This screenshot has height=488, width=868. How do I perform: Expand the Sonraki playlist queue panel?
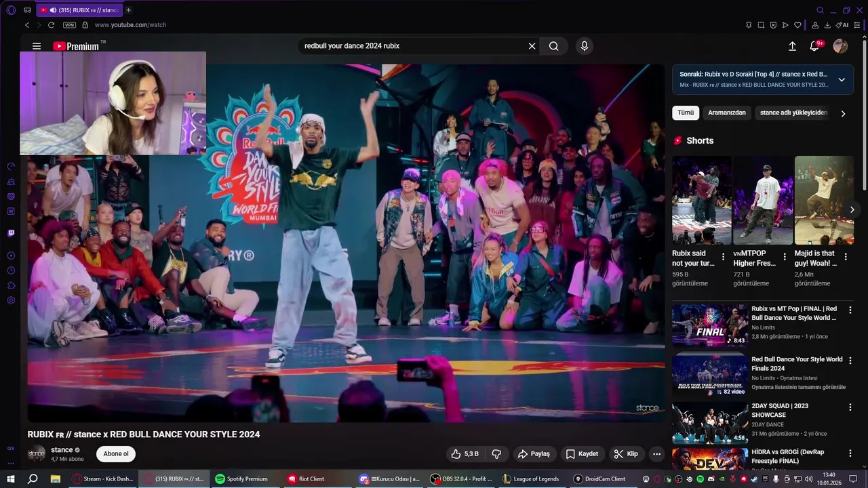pos(842,79)
